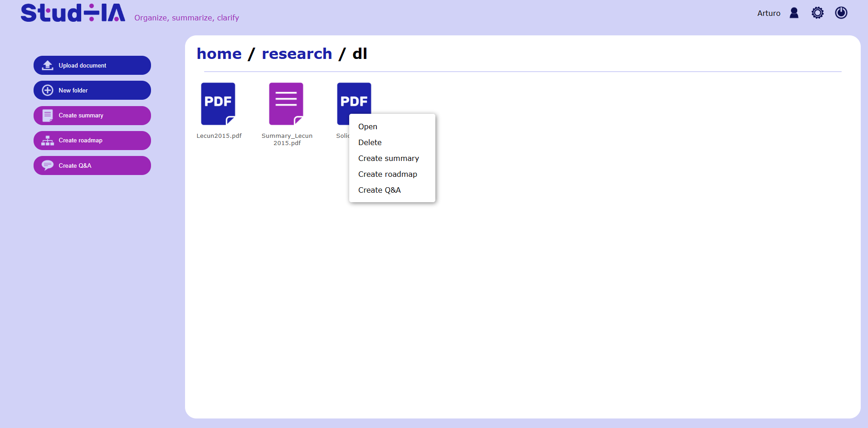Pick Create summary from the context menu
This screenshot has width=868, height=428.
pos(389,158)
